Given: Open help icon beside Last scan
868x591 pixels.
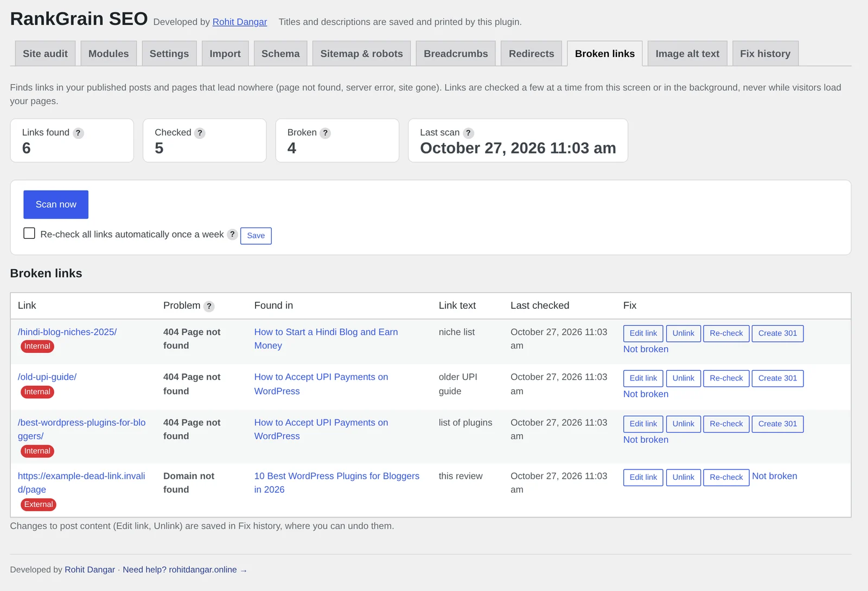Looking at the screenshot, I should pos(468,133).
